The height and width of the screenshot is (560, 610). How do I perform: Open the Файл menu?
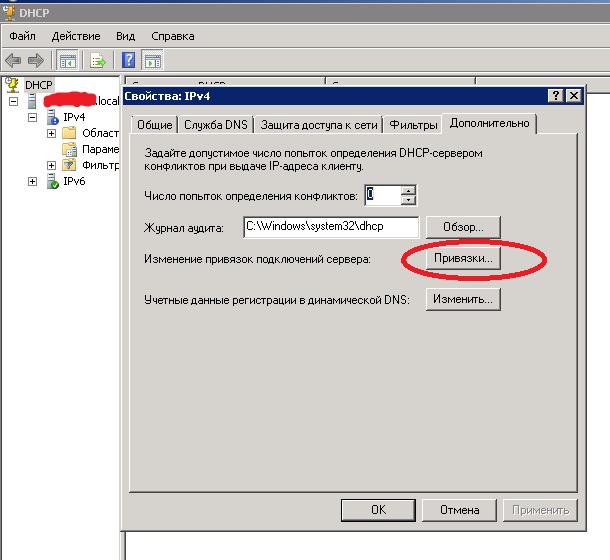tap(23, 36)
